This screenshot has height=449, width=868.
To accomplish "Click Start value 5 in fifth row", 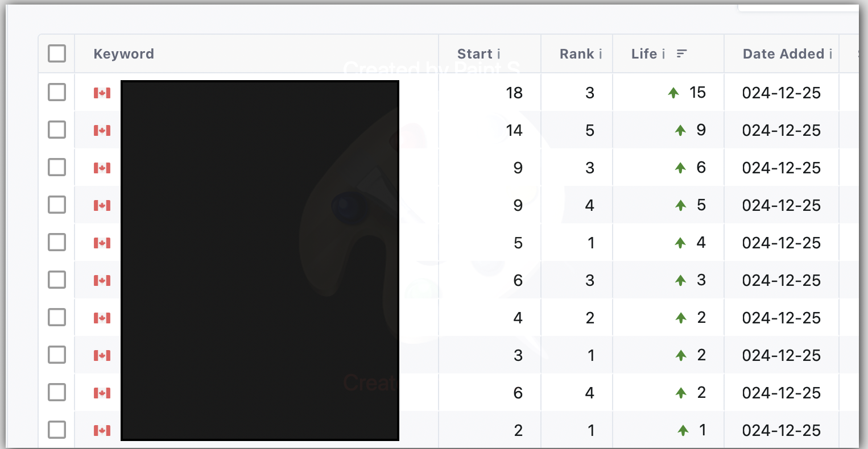I will [x=518, y=243].
